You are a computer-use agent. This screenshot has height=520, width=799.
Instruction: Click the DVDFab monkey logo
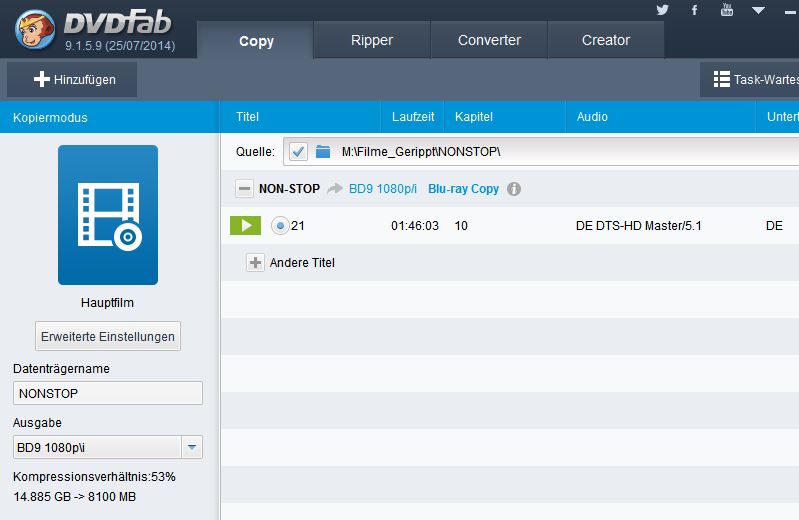click(35, 30)
